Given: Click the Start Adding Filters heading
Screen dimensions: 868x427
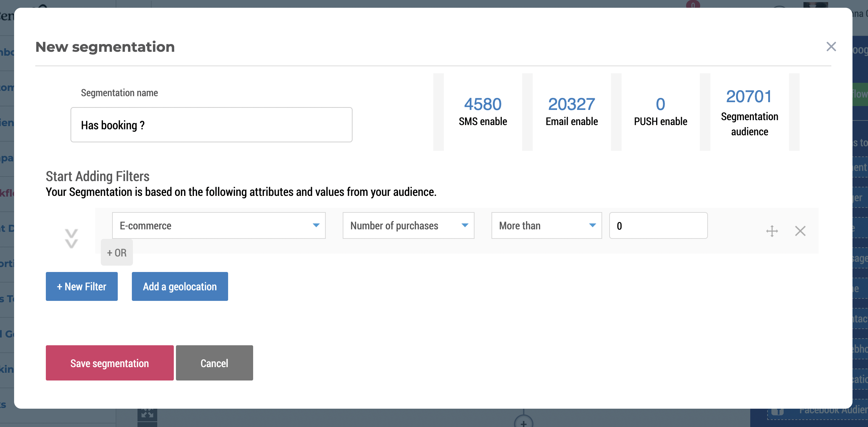Looking at the screenshot, I should [98, 176].
